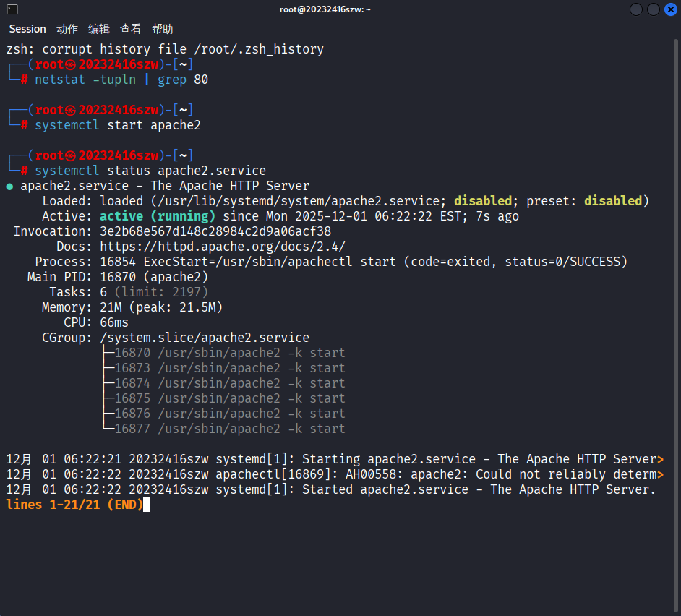Click the Apache docs URL httpd.apache.org
Image resolution: width=681 pixels, height=616 pixels.
[223, 247]
